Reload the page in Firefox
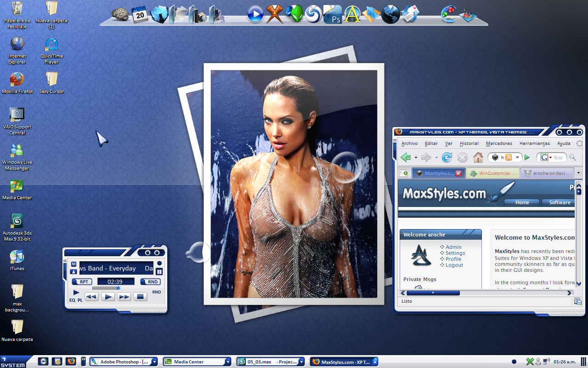 (447, 158)
